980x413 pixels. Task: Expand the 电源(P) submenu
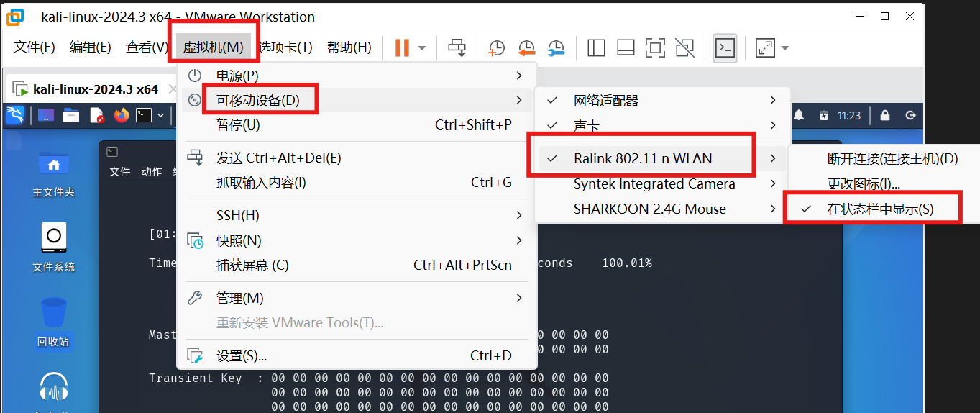point(357,76)
